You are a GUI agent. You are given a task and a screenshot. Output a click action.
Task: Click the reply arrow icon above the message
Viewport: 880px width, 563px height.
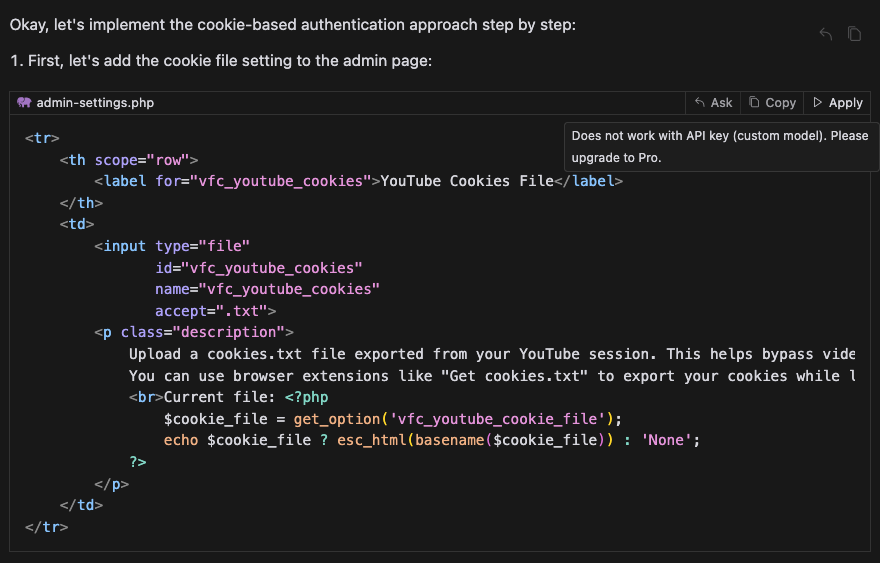pyautogui.click(x=826, y=34)
